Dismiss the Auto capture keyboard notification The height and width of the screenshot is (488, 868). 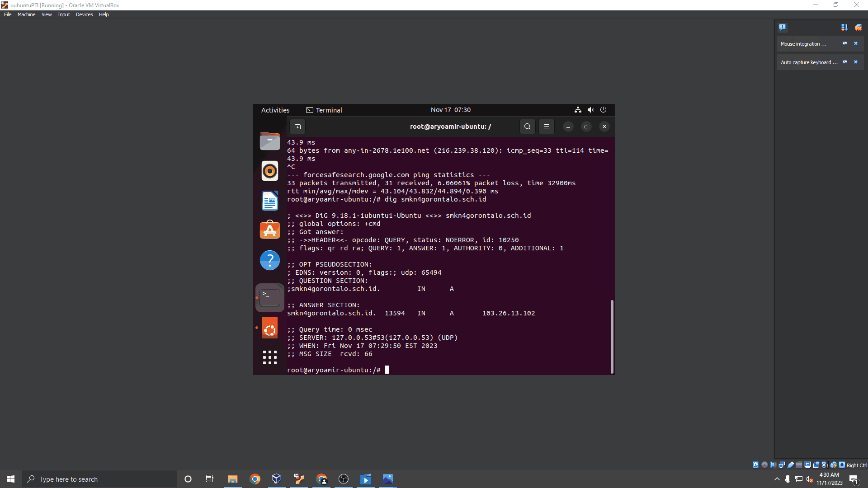pos(855,62)
